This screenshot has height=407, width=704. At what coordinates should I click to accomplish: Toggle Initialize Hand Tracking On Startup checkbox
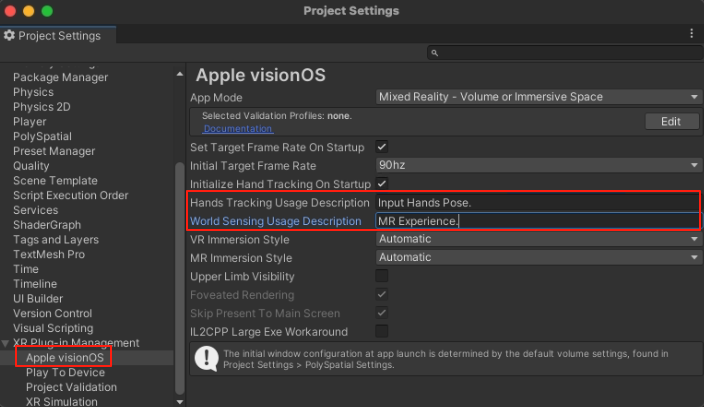pos(382,184)
